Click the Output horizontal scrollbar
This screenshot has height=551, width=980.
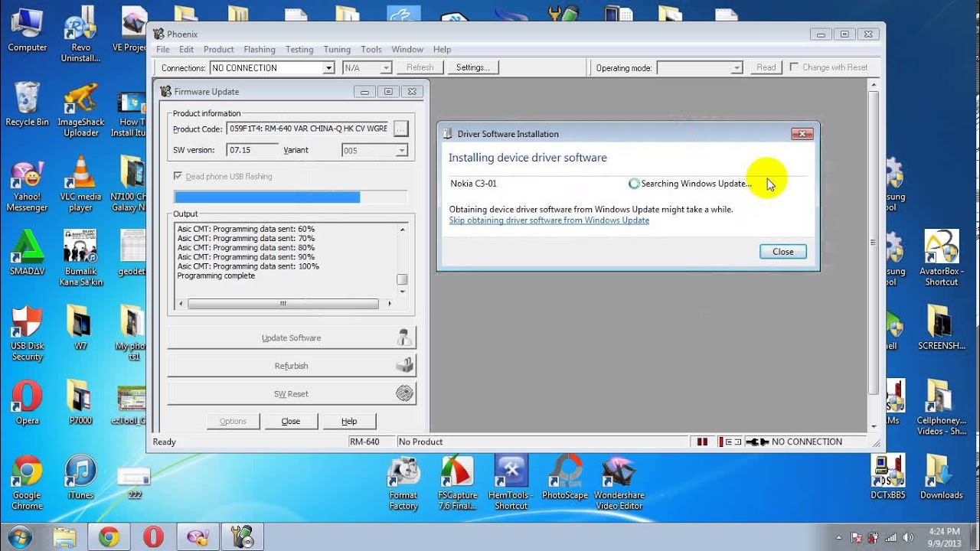tap(283, 304)
